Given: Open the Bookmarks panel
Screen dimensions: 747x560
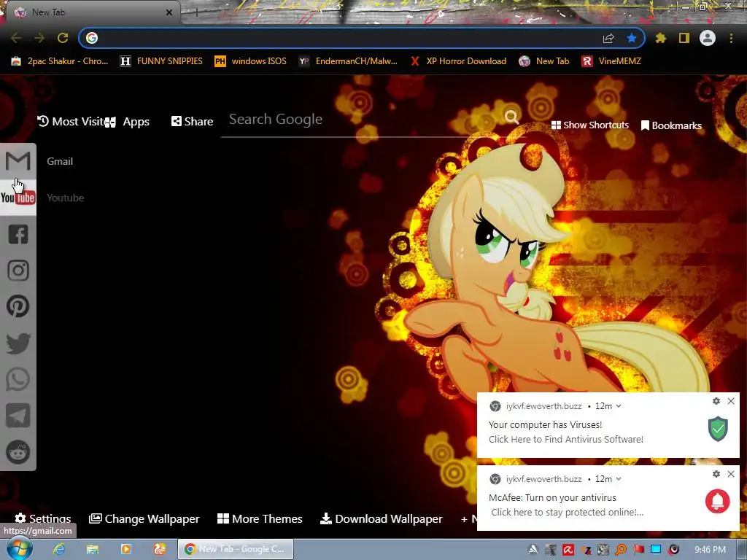Looking at the screenshot, I should click(x=671, y=125).
